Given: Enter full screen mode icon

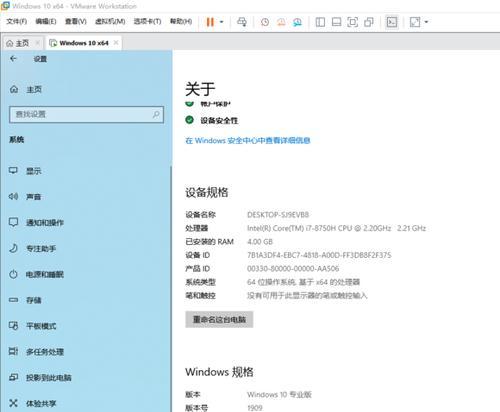Looking at the screenshot, I should (x=353, y=22).
